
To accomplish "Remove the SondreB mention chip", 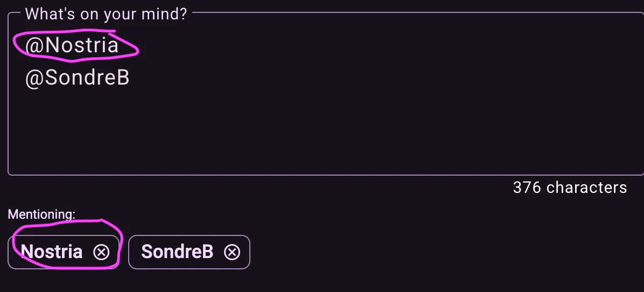I will (232, 252).
